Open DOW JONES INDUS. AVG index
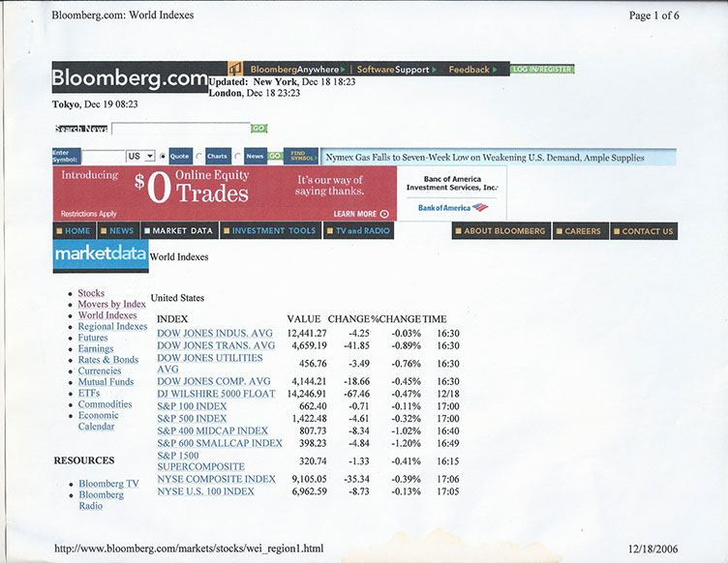 point(215,334)
